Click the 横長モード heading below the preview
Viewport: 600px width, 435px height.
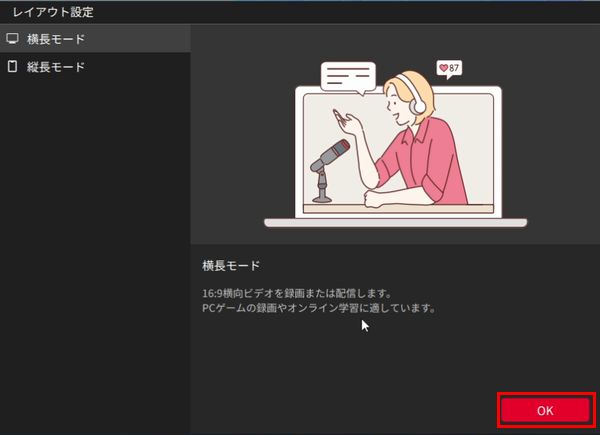[x=231, y=266]
